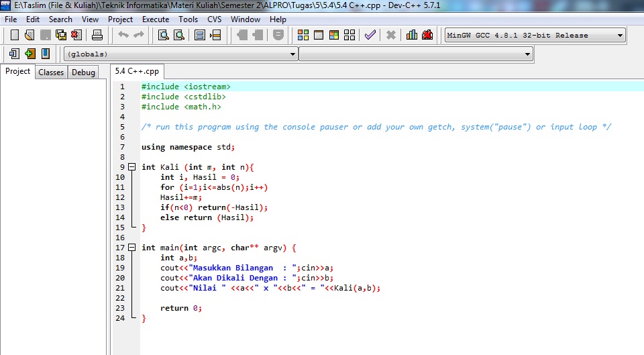This screenshot has width=644, height=355.
Task: Click the "using namespace std;" line
Action: click(x=188, y=147)
